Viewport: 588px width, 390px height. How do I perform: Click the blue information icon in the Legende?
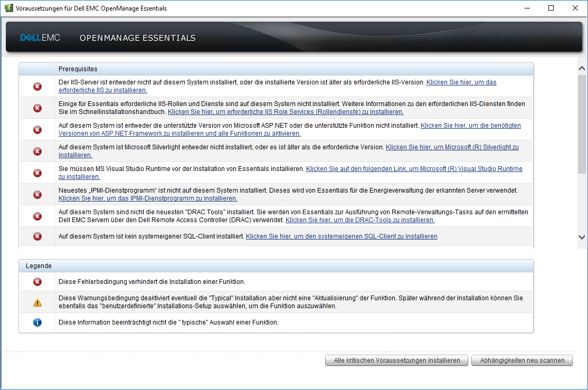pyautogui.click(x=37, y=322)
